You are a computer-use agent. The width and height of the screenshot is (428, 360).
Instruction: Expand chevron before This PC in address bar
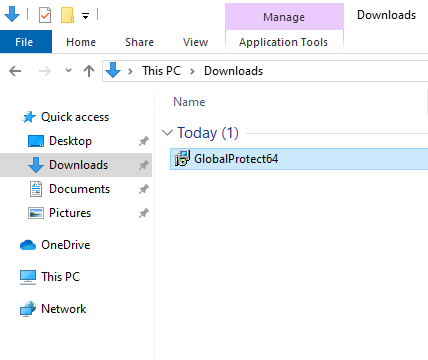tap(130, 71)
